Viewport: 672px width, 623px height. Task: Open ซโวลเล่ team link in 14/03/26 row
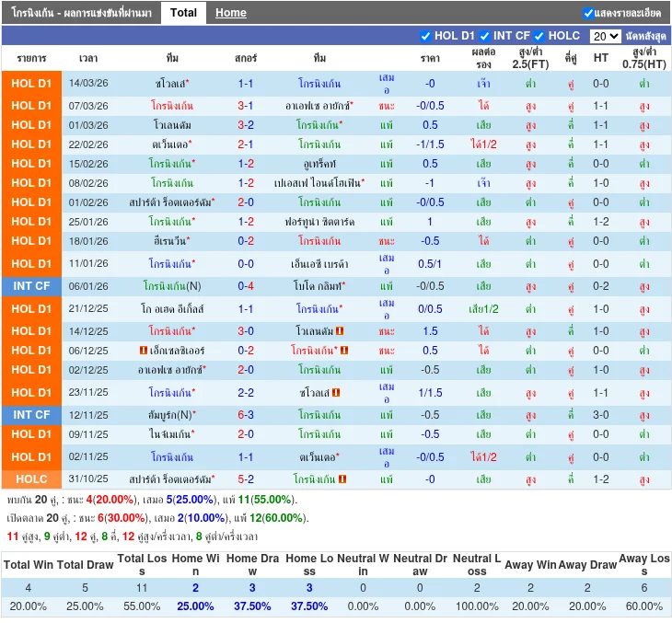172,84
